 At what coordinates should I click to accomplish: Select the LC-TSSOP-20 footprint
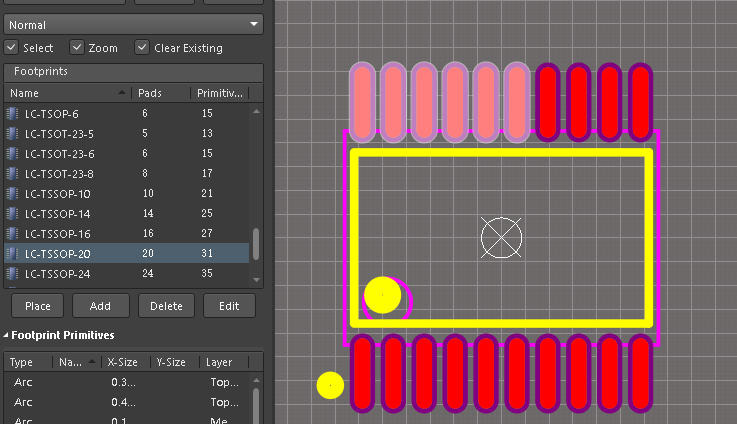point(126,253)
